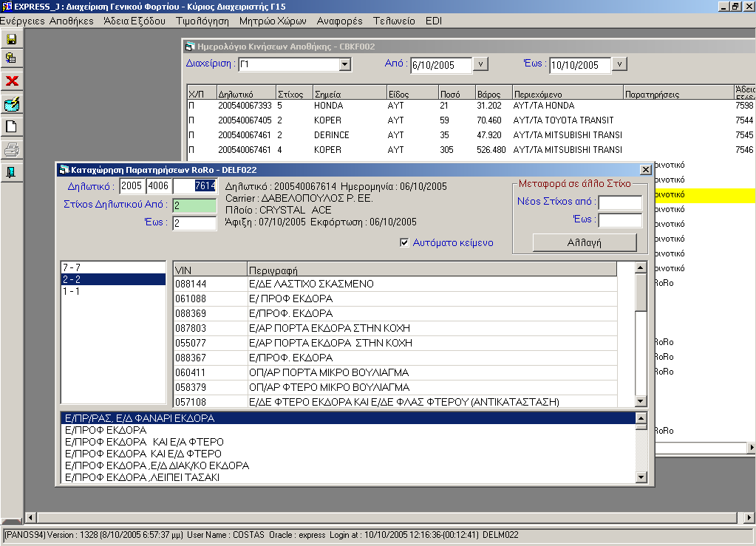Image resolution: width=756 pixels, height=546 pixels.
Task: Click the Αλλαγή button
Action: pyautogui.click(x=585, y=242)
